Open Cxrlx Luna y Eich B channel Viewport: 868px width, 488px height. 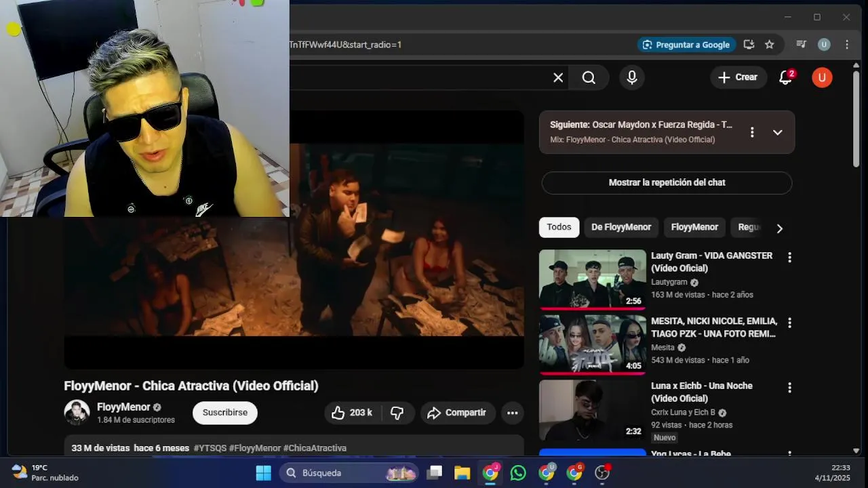(683, 412)
